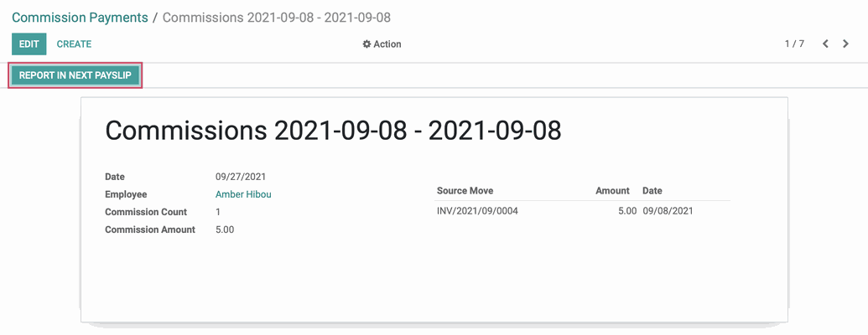Click the gear icon beside Action
Image resolution: width=868 pixels, height=335 pixels.
pyautogui.click(x=366, y=44)
